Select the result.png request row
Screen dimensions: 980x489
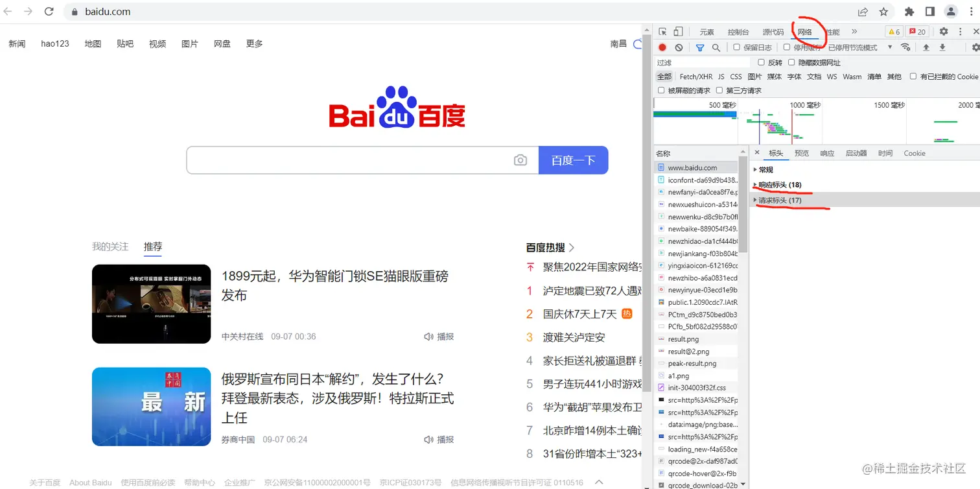697,339
